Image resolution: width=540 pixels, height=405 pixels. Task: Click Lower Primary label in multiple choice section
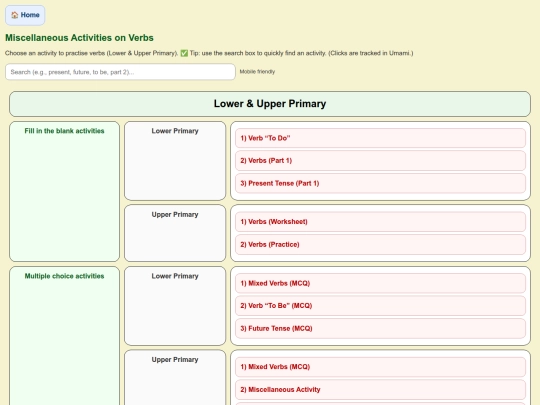pyautogui.click(x=175, y=276)
